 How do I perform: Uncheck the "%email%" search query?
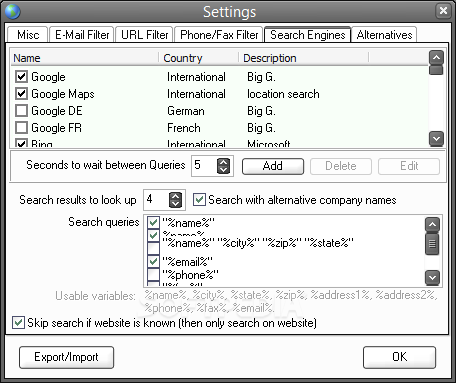click(153, 261)
